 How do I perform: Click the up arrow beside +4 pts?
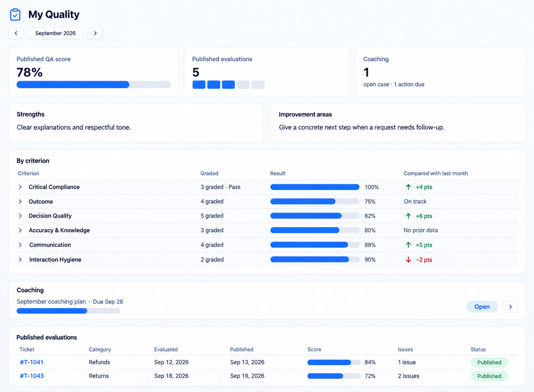[408, 187]
